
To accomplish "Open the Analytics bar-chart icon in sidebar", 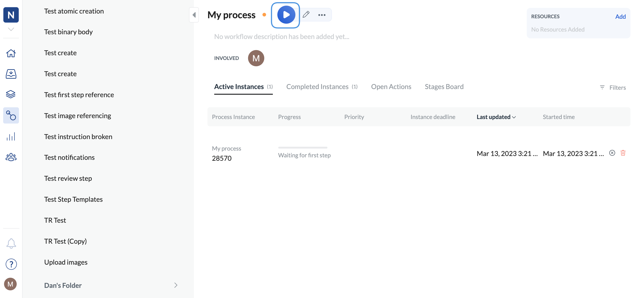I will click(x=11, y=136).
